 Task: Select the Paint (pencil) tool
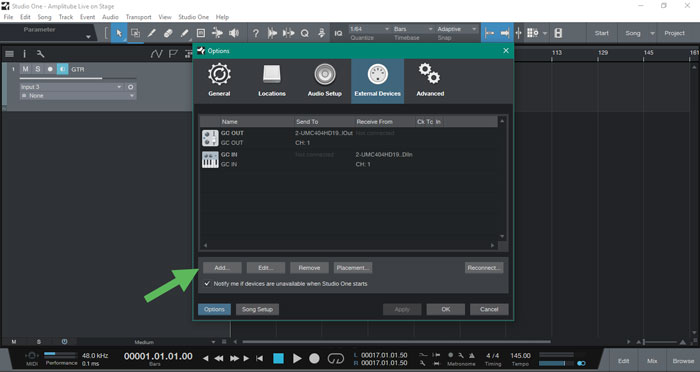[184, 33]
